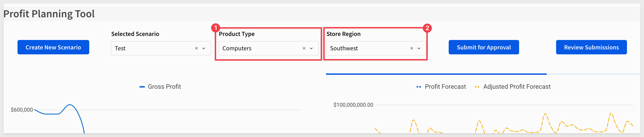This screenshot has width=644, height=137.
Task: Click the Southwest value in Store Region field
Action: [344, 48]
